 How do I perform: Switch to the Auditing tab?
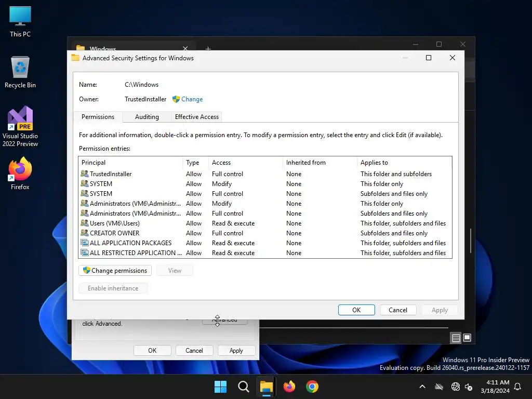click(147, 117)
